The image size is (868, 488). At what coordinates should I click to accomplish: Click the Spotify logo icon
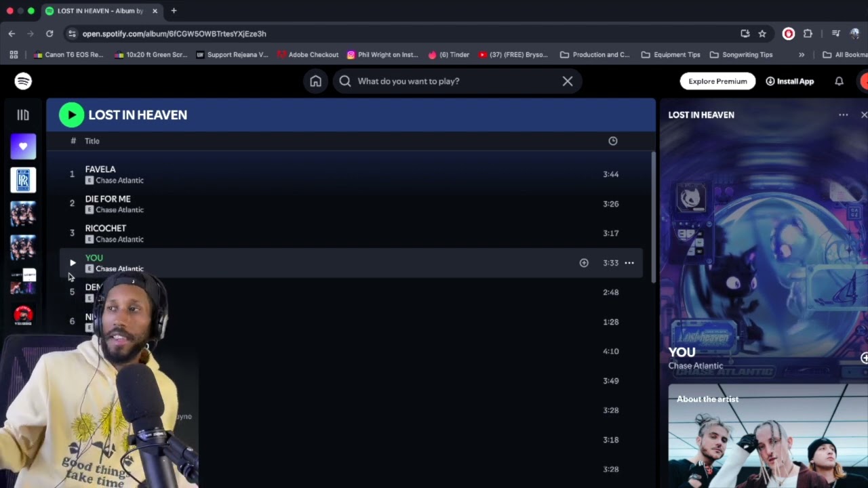(23, 81)
